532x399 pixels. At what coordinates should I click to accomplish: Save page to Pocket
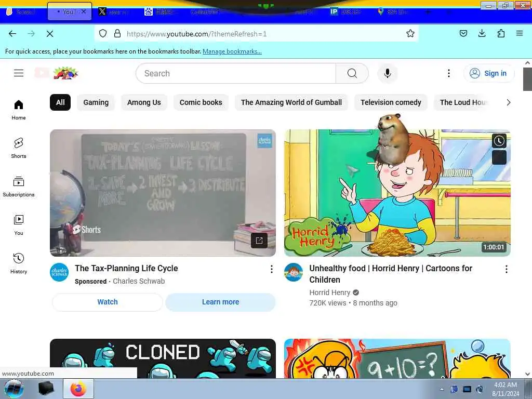[463, 33]
